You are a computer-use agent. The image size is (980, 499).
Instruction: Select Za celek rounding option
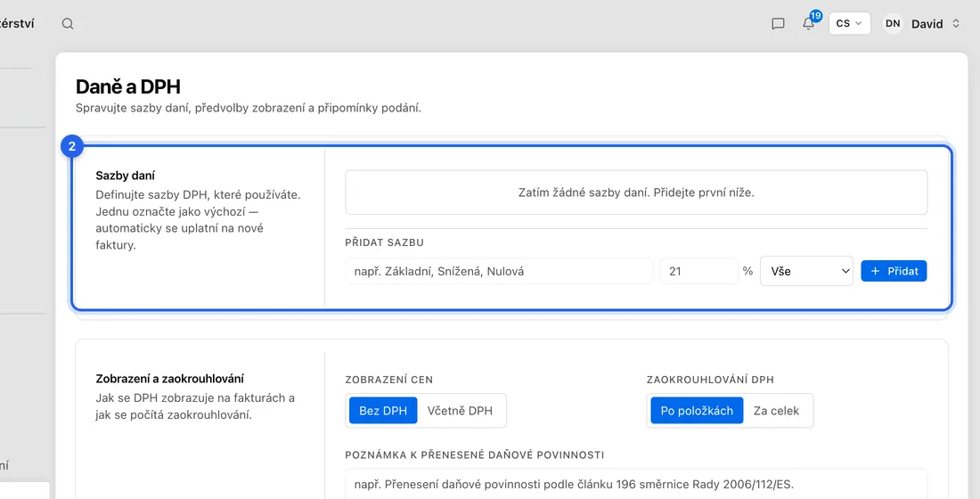[x=776, y=411]
